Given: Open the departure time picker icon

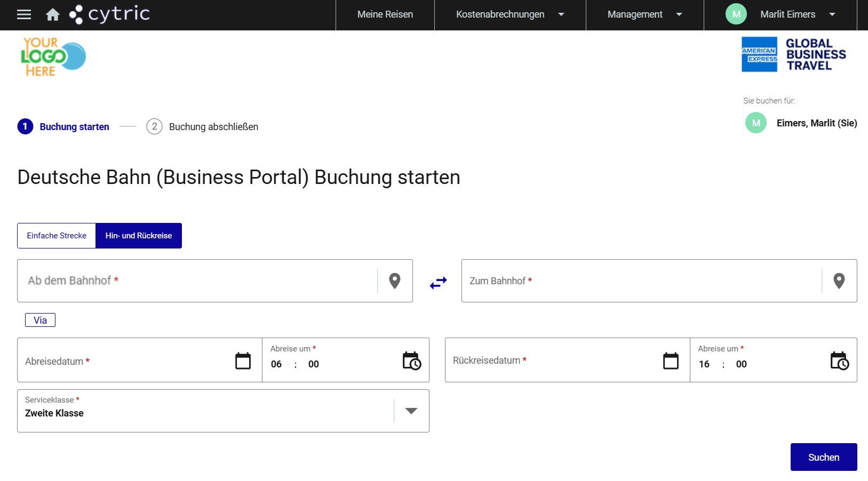Looking at the screenshot, I should 412,361.
